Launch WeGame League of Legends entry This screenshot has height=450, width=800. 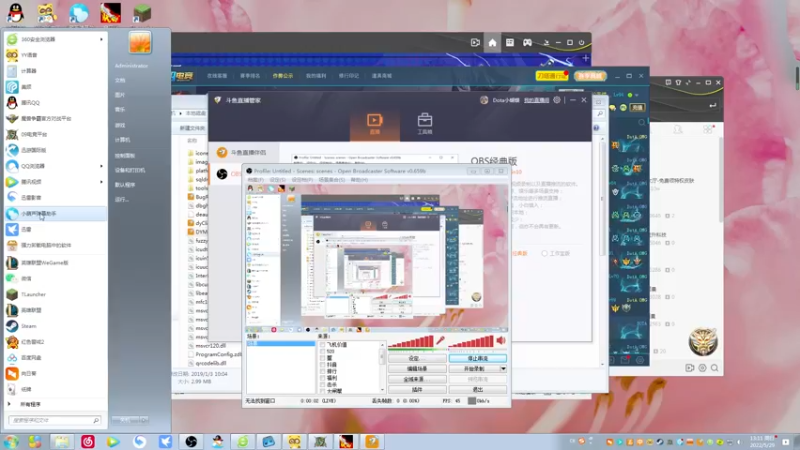[54, 263]
